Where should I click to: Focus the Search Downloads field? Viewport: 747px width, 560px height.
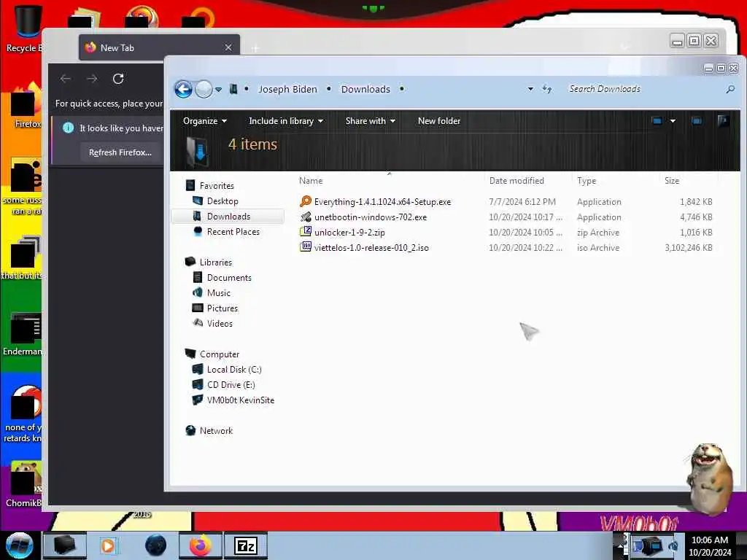(x=644, y=89)
